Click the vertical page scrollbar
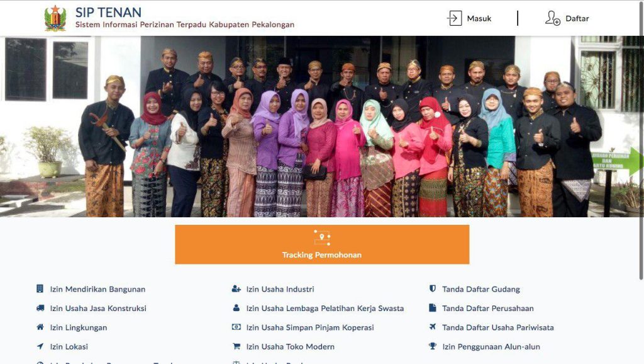644x364 pixels. pos(641,140)
